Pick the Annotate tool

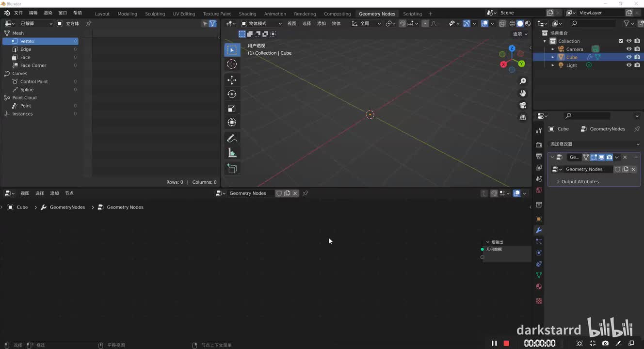click(232, 139)
